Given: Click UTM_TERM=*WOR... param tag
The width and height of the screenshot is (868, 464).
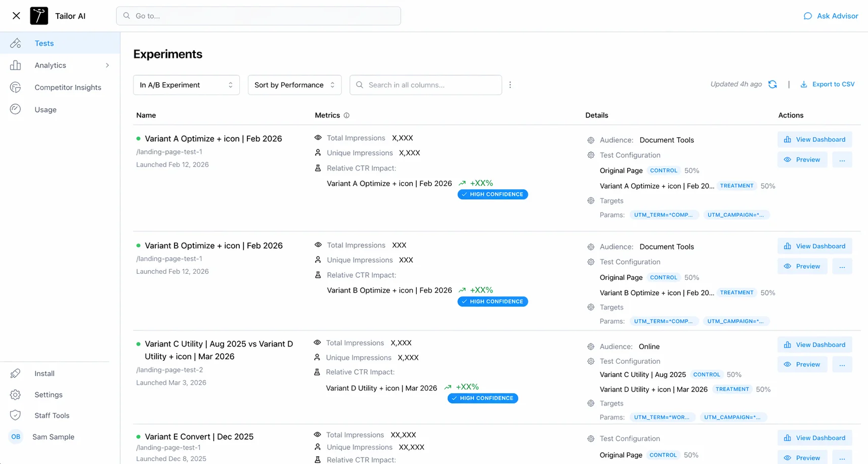Looking at the screenshot, I should point(662,417).
